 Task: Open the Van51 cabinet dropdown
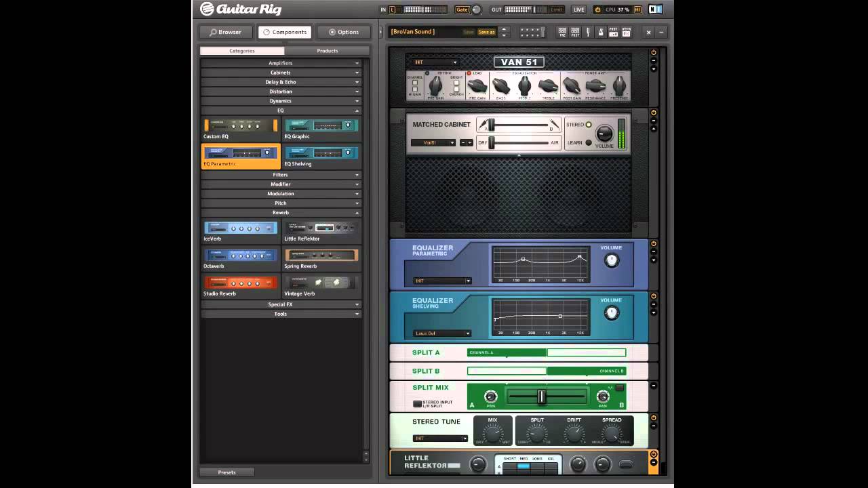tap(433, 142)
